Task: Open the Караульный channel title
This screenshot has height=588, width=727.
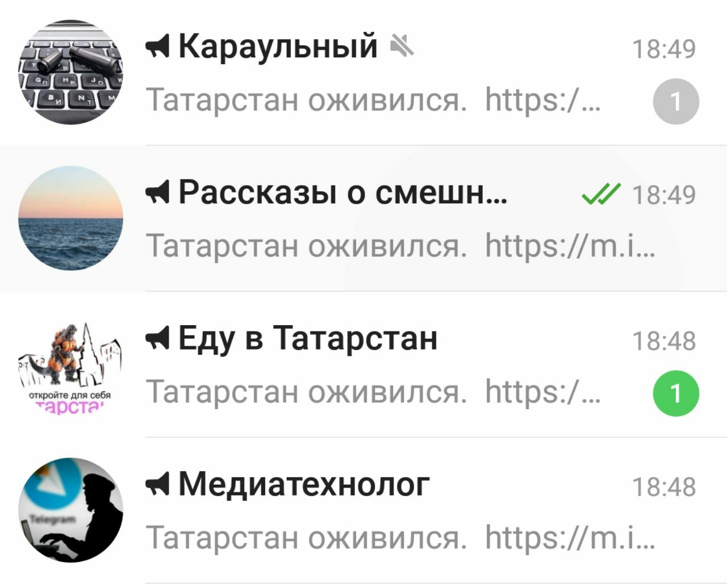Action: click(x=278, y=47)
